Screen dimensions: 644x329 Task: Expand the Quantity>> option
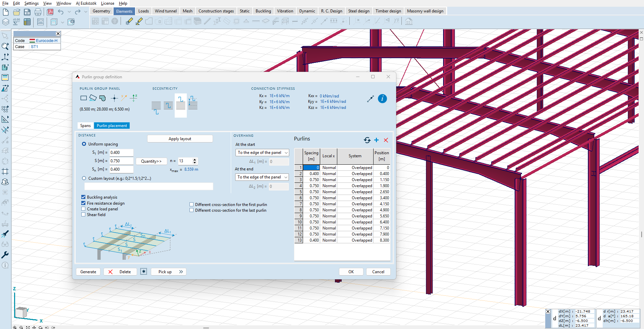click(x=151, y=161)
